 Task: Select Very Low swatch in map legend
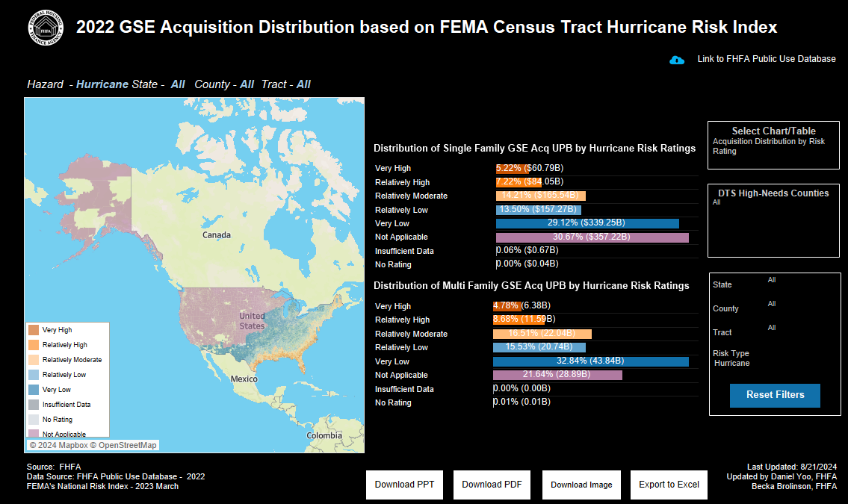pos(34,390)
